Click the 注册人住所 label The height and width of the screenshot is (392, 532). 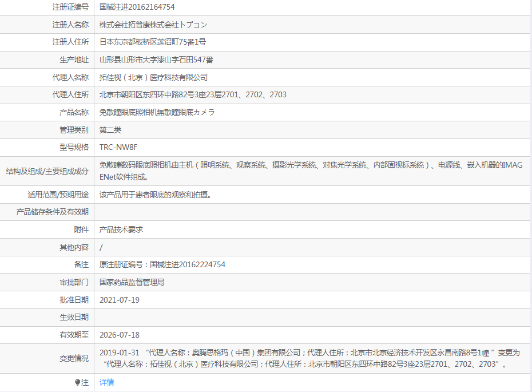[x=70, y=42]
